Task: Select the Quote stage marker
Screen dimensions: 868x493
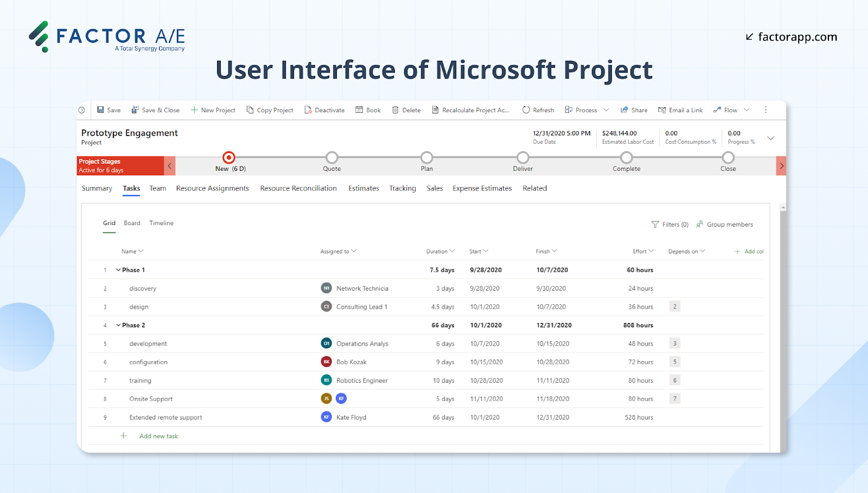Action: point(331,158)
